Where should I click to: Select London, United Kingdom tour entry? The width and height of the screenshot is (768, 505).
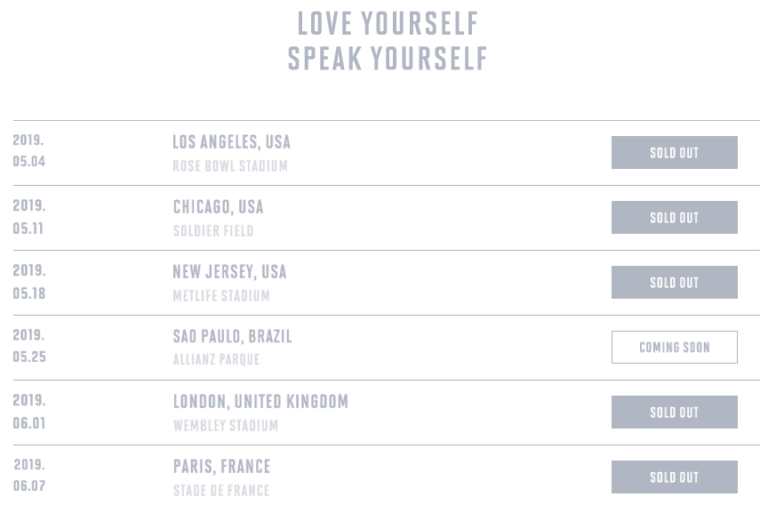point(260,401)
